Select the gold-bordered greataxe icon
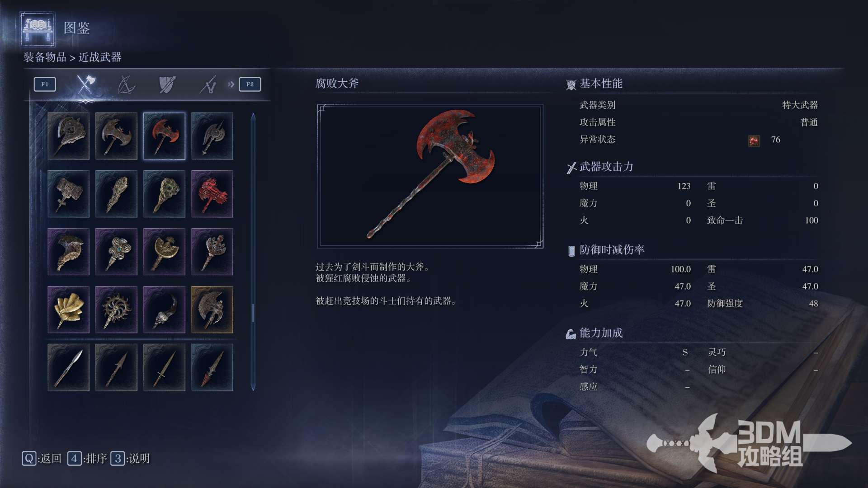 coord(212,310)
